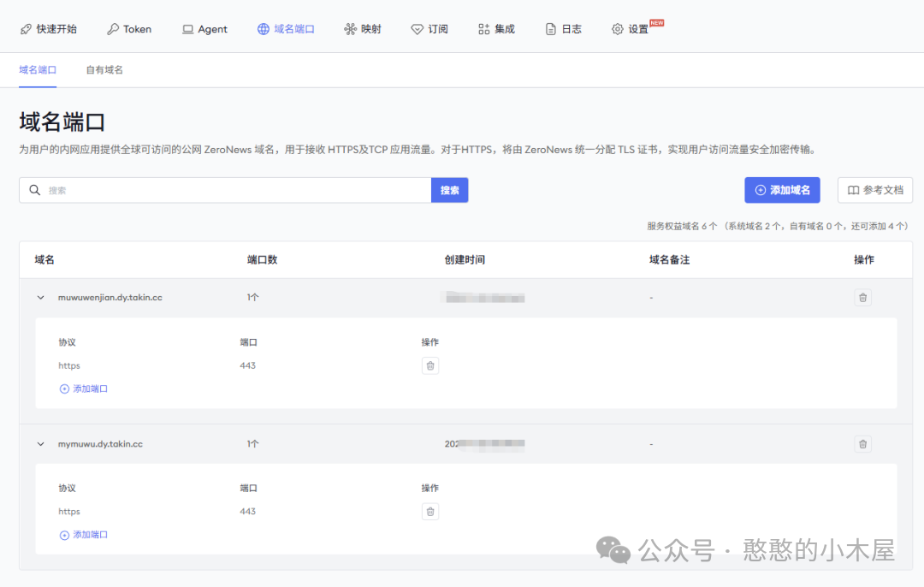This screenshot has width=924, height=587.
Task: Open the 快速开始 quick start page
Action: point(48,29)
